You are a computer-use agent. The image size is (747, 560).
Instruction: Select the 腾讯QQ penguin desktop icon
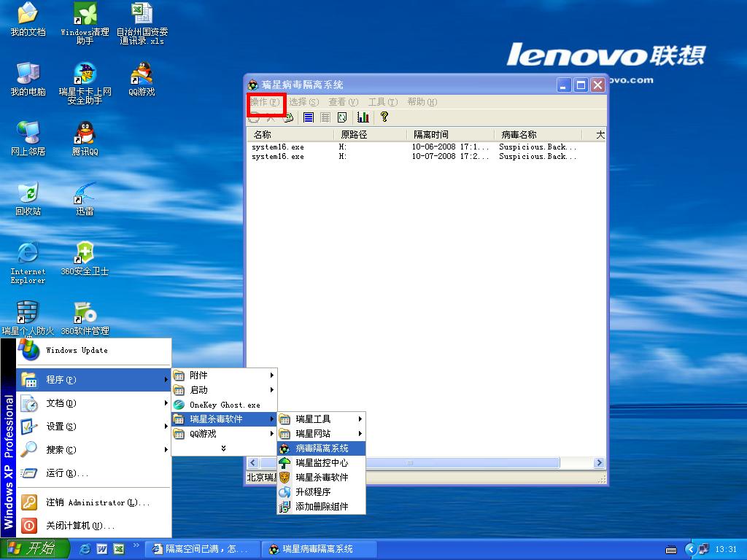coord(85,139)
